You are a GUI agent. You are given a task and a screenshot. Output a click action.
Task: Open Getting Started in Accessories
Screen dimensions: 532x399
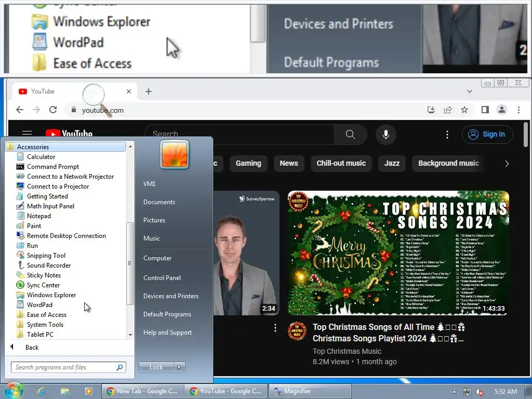47,196
